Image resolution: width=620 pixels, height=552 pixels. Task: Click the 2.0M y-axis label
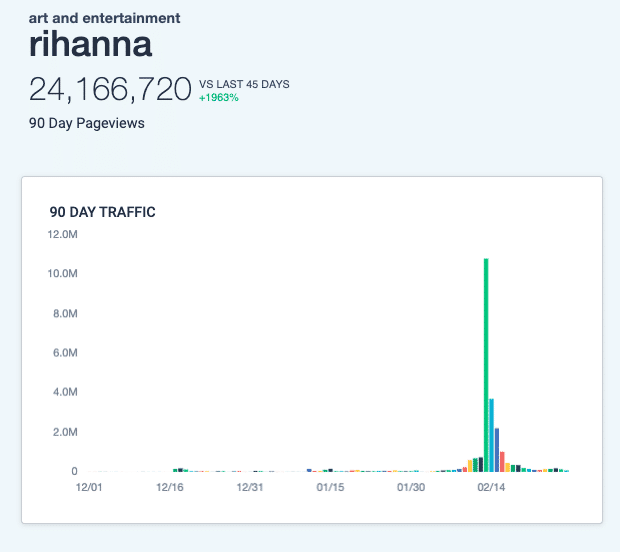65,432
